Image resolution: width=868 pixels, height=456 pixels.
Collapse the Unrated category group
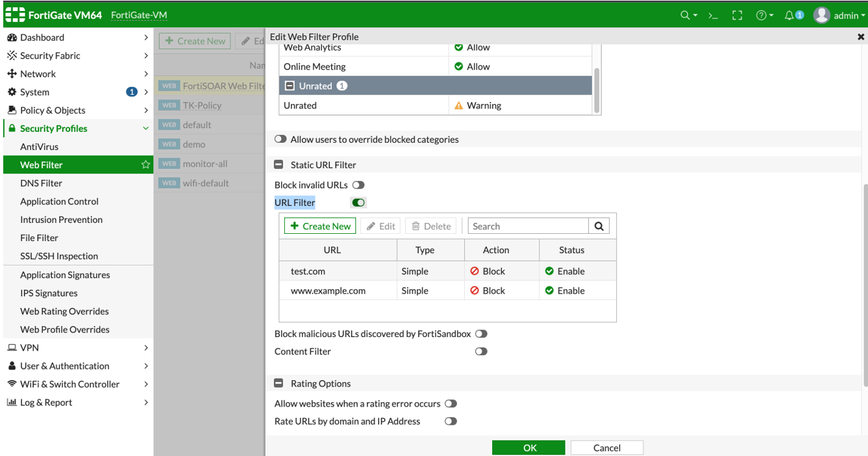click(290, 86)
